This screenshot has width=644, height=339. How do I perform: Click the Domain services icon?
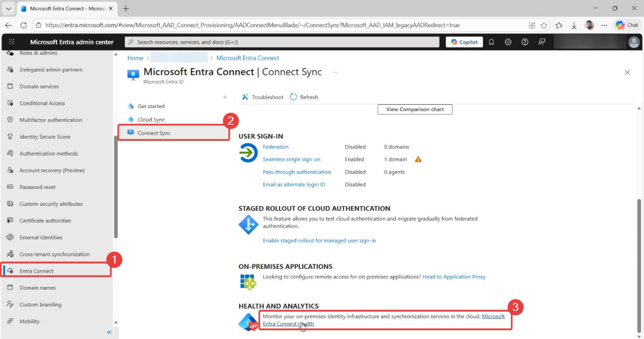pos(10,87)
